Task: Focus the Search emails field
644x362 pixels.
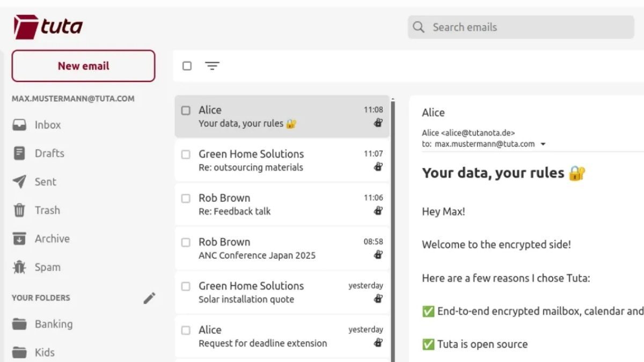Action: (x=521, y=27)
